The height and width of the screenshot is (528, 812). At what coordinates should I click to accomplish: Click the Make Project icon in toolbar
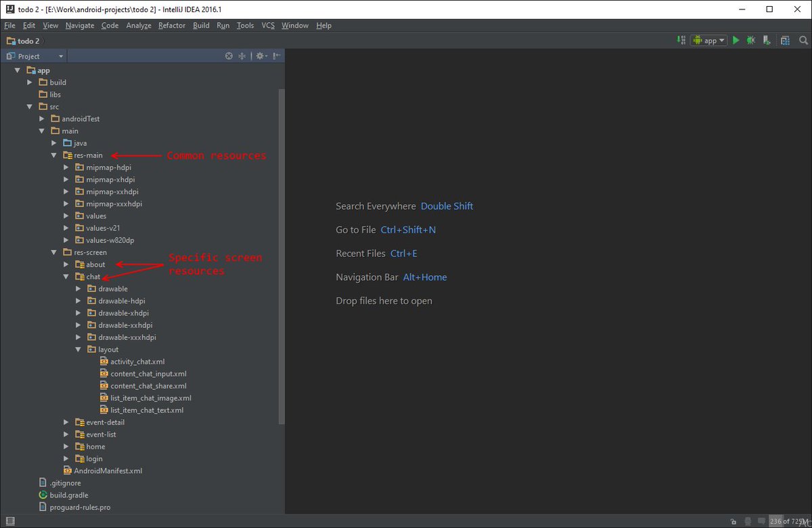(x=681, y=41)
